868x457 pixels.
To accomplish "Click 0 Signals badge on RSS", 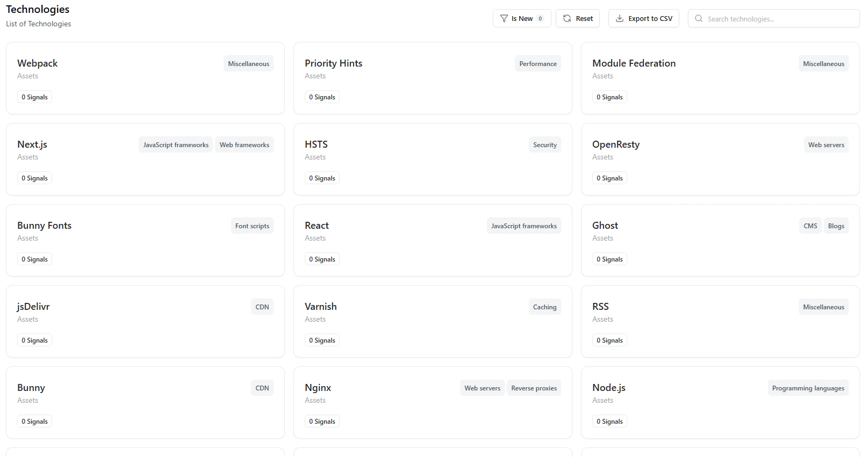I will (x=609, y=340).
